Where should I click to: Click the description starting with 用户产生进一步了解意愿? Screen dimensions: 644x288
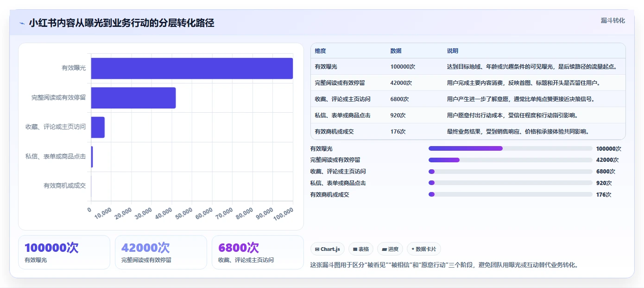point(521,99)
